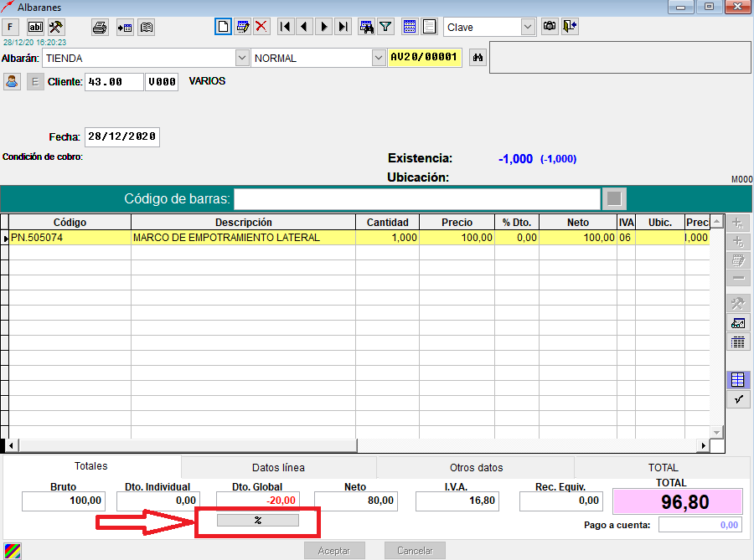Viewport: 754px width, 560px height.
Task: Click the grid's scroll up arrow
Action: coord(717,222)
